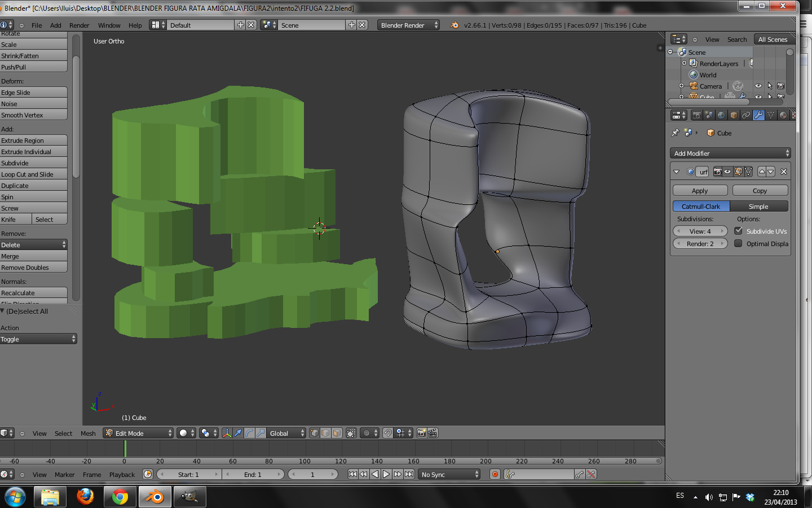Open the Object properties tab (cube icon)
812x508 pixels.
[734, 115]
